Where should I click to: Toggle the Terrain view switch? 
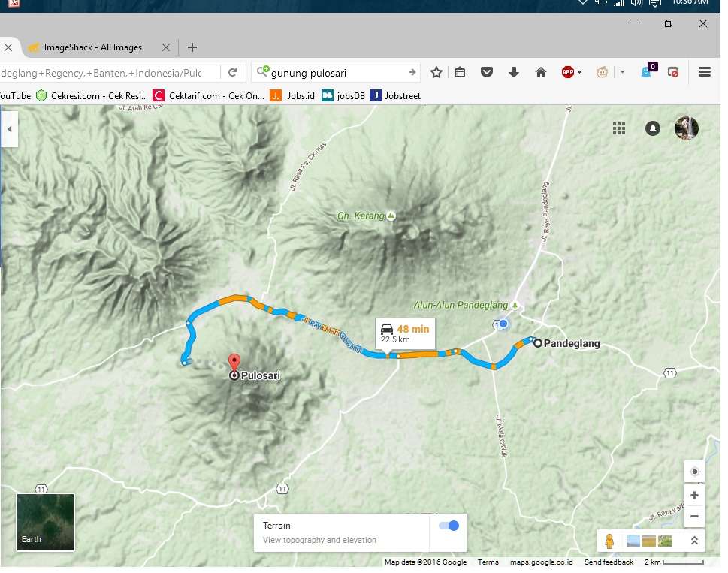pyautogui.click(x=449, y=526)
